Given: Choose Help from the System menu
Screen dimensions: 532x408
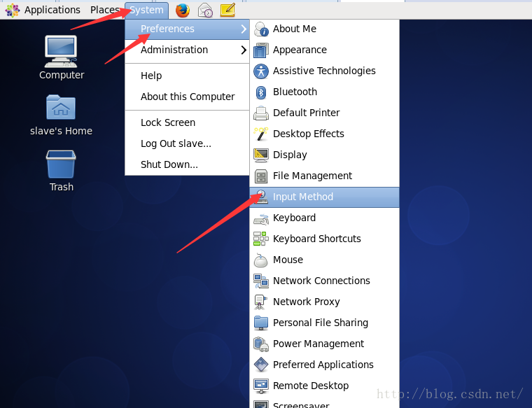Looking at the screenshot, I should point(188,76).
